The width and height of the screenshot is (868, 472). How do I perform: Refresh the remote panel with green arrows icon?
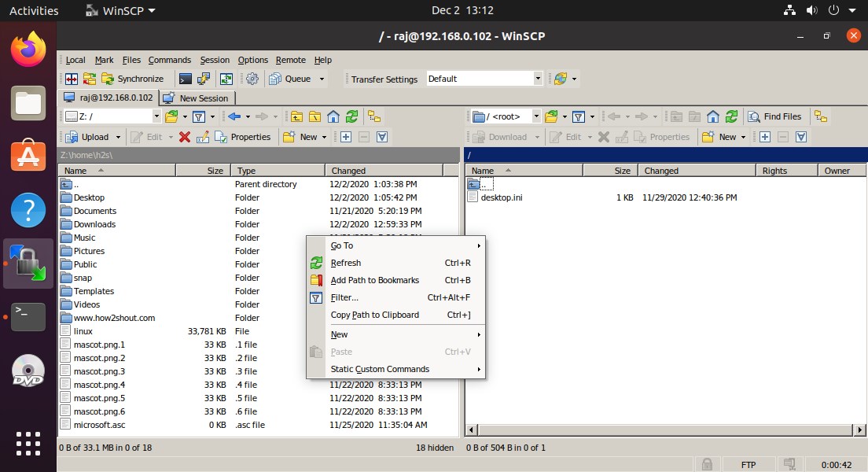pos(731,116)
